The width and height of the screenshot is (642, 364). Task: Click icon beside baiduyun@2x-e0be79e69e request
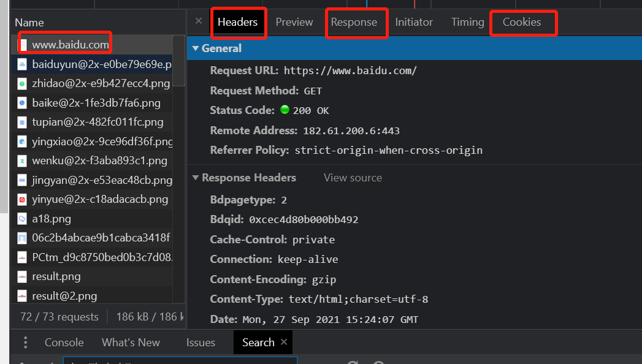click(22, 64)
